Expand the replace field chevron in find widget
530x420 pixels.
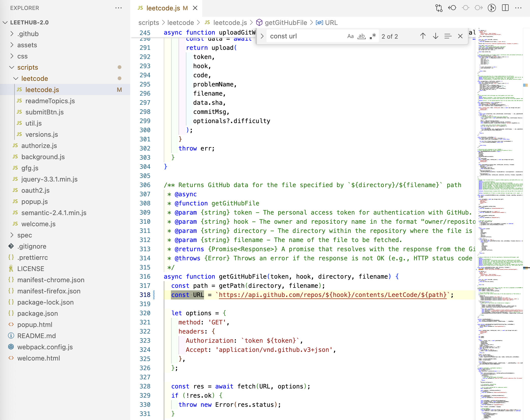[x=262, y=36]
